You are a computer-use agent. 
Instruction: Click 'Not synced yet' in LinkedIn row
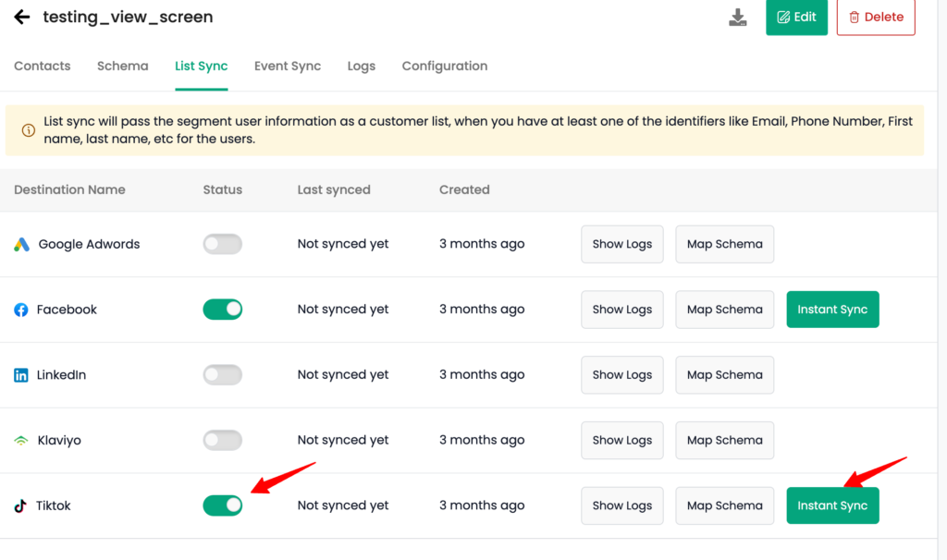pos(343,375)
